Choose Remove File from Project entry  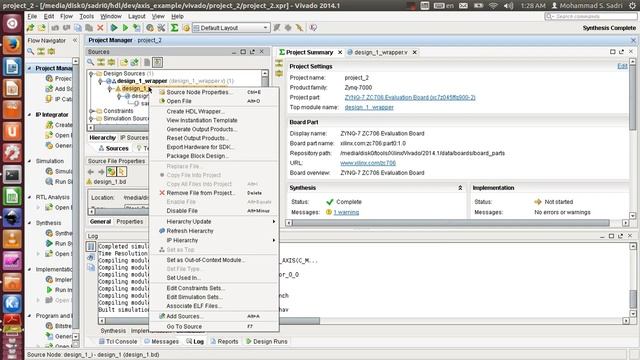(x=214, y=193)
